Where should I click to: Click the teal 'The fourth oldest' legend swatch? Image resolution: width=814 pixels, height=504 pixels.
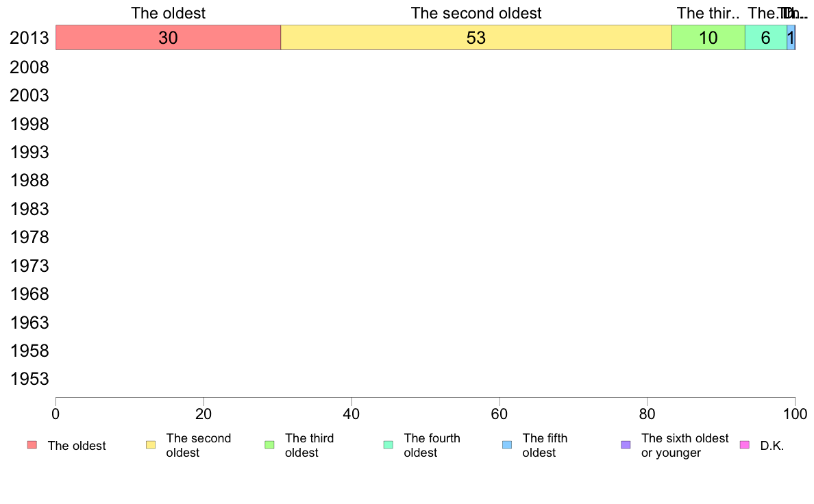click(388, 445)
